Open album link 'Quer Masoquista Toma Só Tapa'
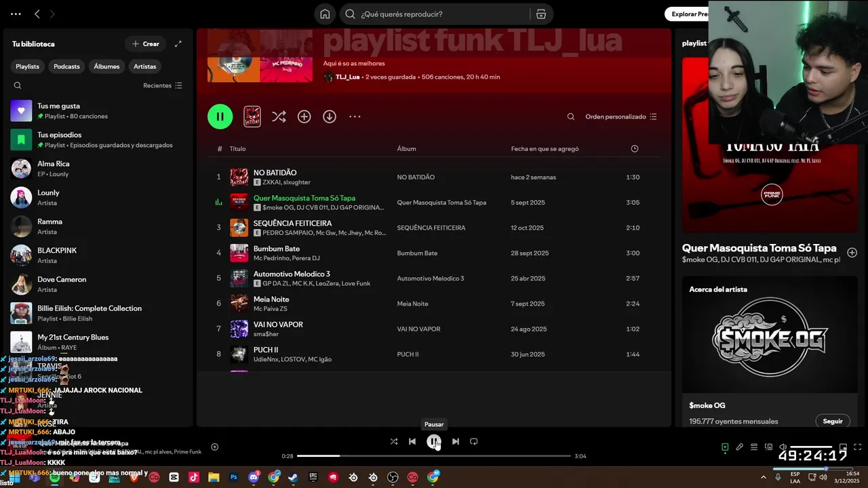The height and width of the screenshot is (488, 868). (x=441, y=202)
